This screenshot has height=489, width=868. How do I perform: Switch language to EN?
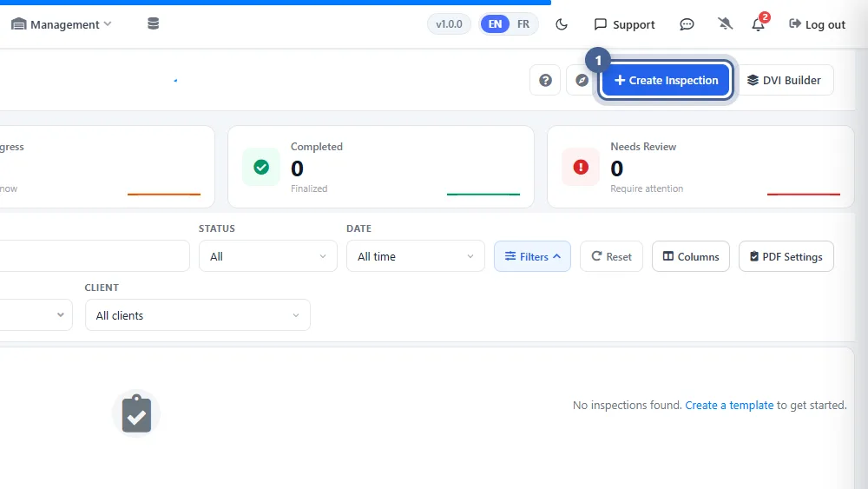495,24
